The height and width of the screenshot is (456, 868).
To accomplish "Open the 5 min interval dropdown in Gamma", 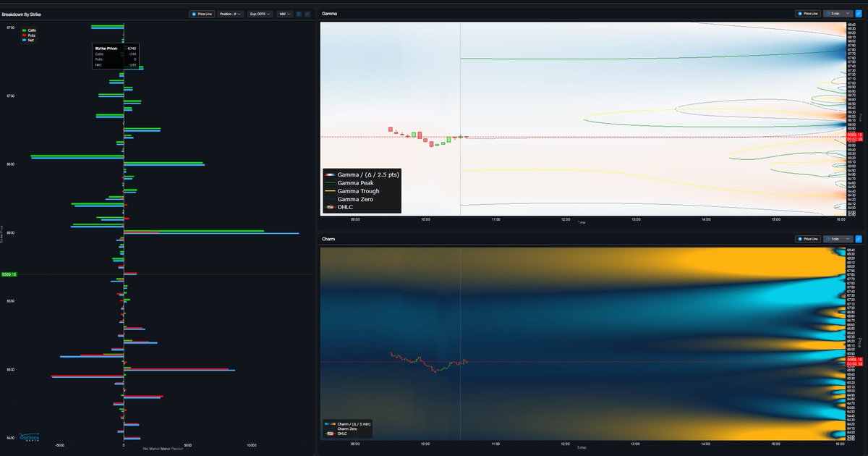I will click(x=838, y=14).
